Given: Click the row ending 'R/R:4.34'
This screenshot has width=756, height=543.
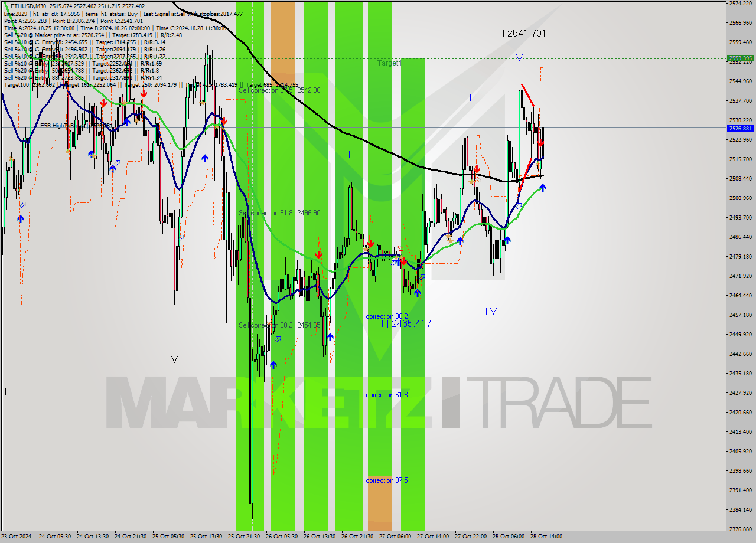Looking at the screenshot, I should click(x=83, y=77).
